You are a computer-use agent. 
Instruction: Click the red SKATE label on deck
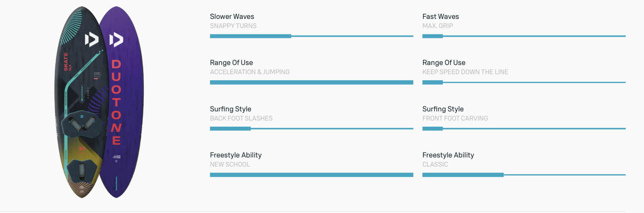(x=66, y=62)
